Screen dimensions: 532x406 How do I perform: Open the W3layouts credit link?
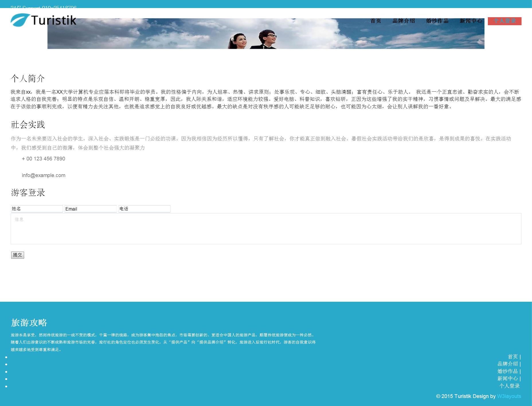[x=509, y=396]
